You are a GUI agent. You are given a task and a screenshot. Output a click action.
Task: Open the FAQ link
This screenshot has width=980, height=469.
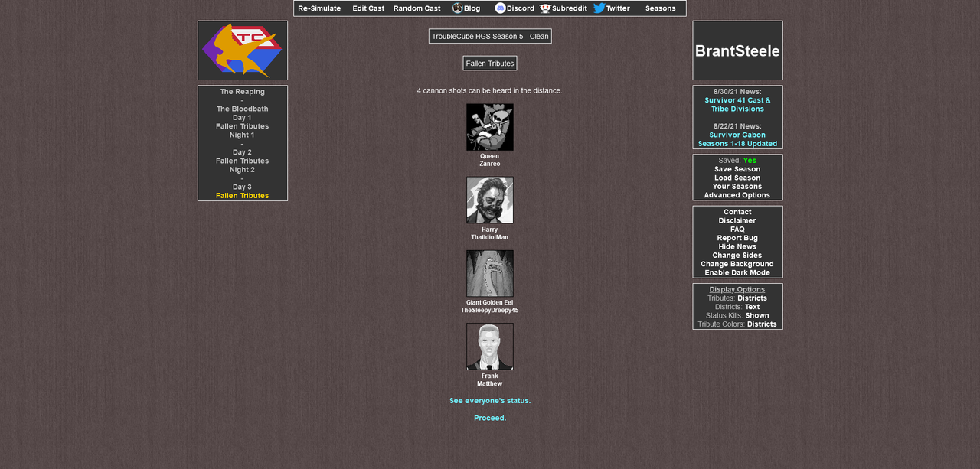[737, 230]
